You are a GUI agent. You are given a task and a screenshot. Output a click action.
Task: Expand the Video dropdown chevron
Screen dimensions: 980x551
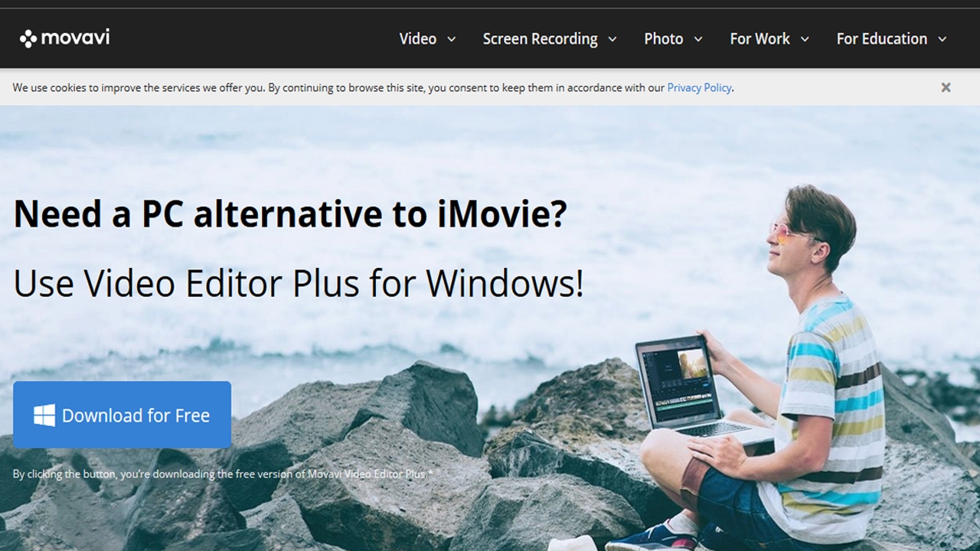coord(452,40)
